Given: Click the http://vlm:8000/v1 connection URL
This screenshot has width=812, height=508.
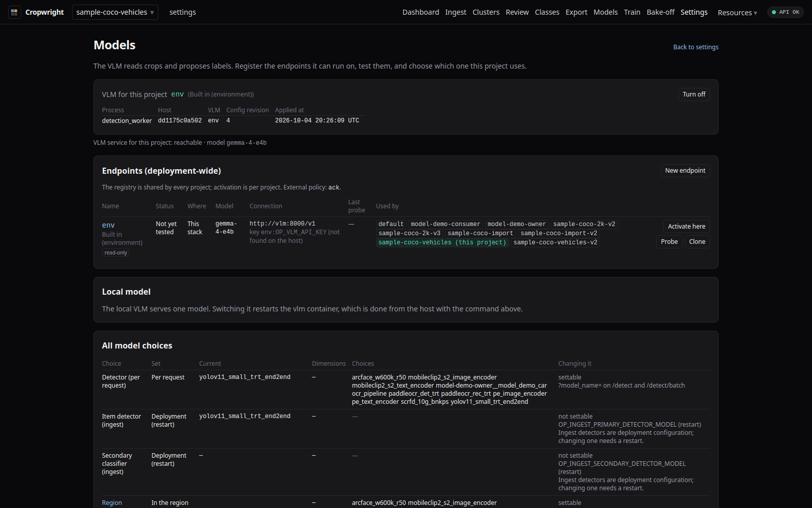Looking at the screenshot, I should [282, 224].
